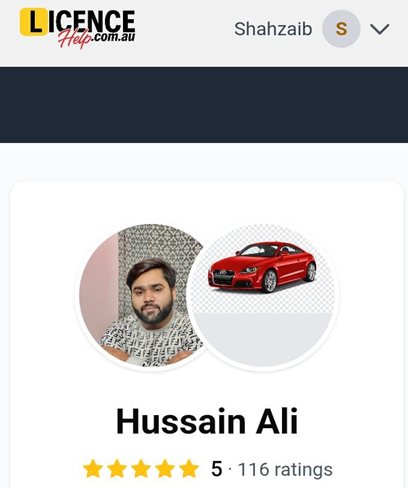408x488 pixels.
Task: Expand the account dropdown chevron
Action: point(380,29)
